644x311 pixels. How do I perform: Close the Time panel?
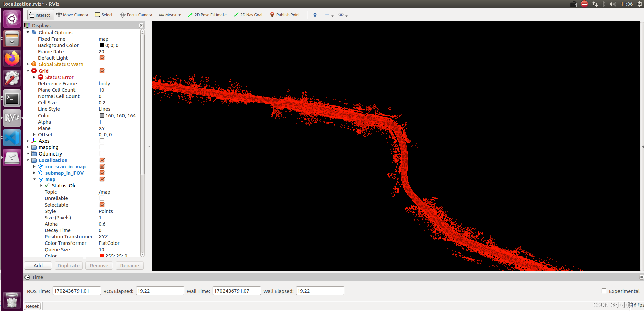pyautogui.click(x=641, y=277)
